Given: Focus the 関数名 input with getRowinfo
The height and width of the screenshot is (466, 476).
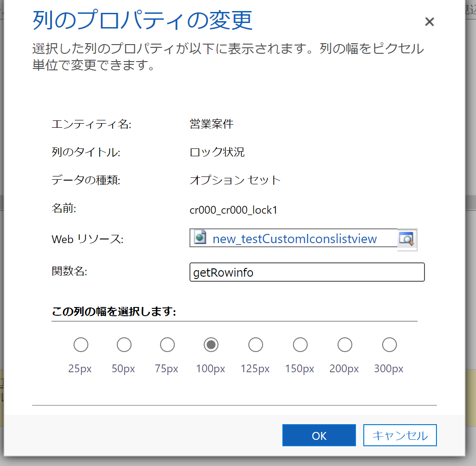Looking at the screenshot, I should (307, 272).
